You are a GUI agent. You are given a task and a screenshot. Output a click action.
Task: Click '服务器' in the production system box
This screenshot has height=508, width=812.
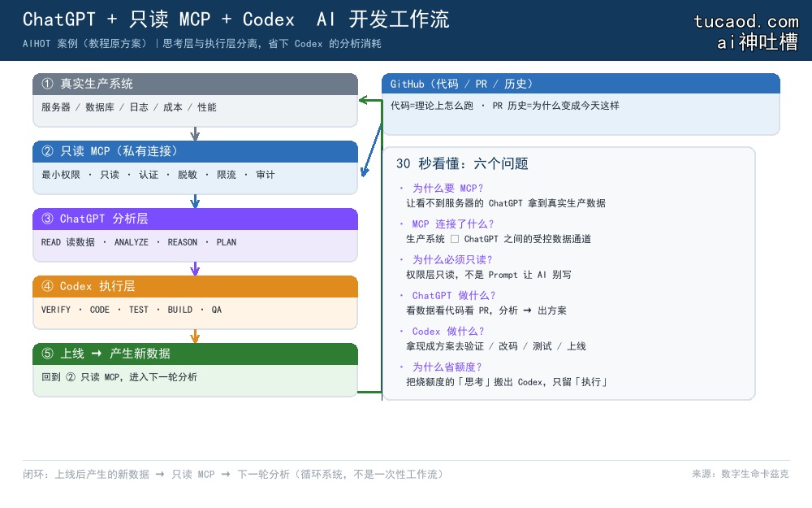coord(56,107)
